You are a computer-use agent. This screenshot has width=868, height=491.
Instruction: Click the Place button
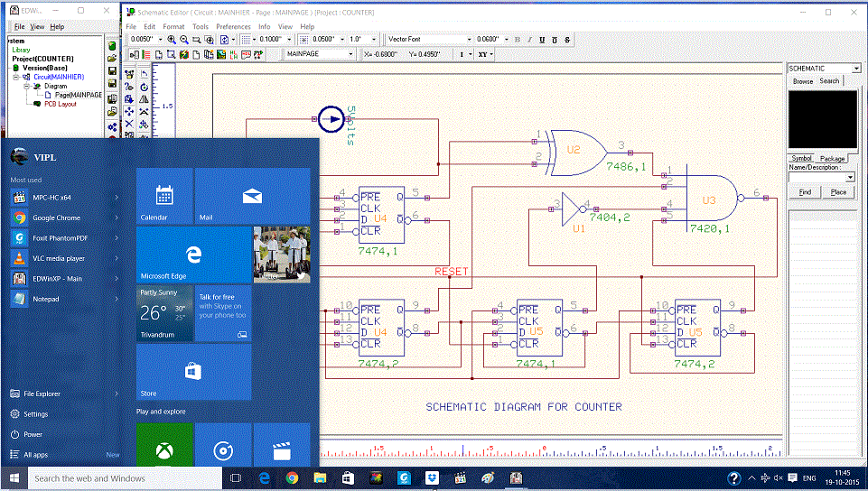click(838, 192)
